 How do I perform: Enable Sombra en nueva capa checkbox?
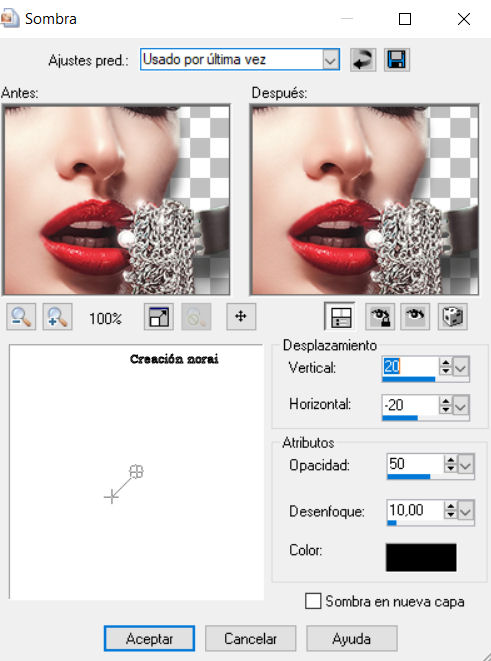[x=313, y=602]
